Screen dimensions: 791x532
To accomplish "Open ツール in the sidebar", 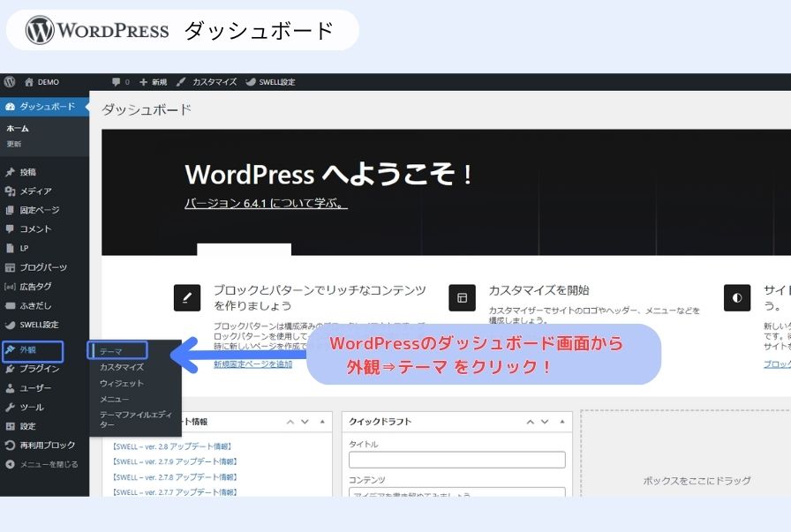I will (x=44, y=407).
